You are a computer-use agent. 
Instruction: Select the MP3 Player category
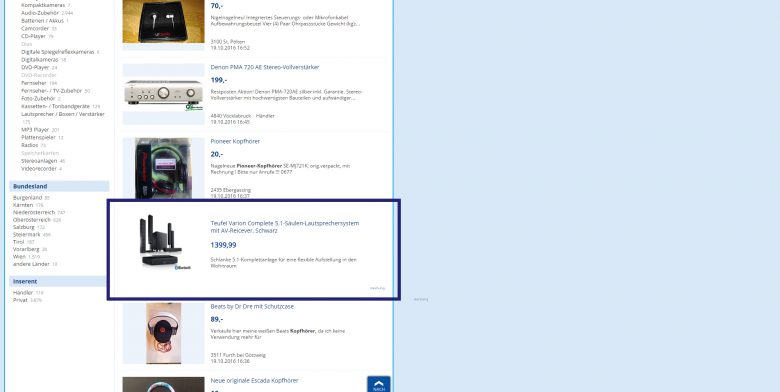[35, 130]
